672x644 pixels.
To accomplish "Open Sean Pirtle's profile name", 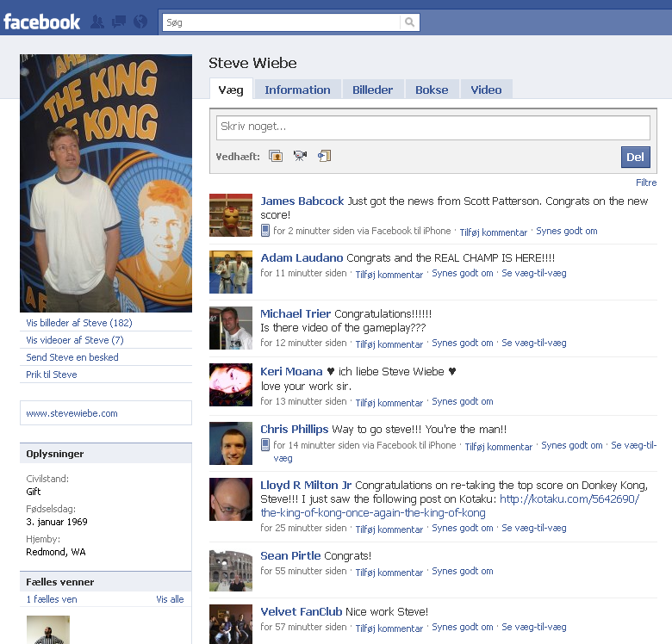I will 290,556.
